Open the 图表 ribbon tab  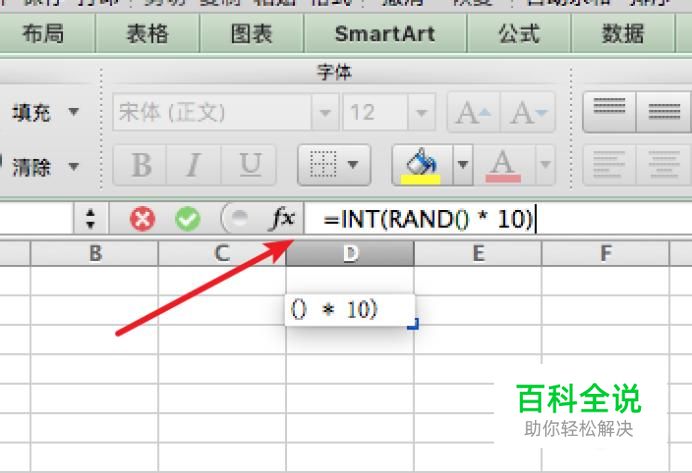[x=252, y=34]
